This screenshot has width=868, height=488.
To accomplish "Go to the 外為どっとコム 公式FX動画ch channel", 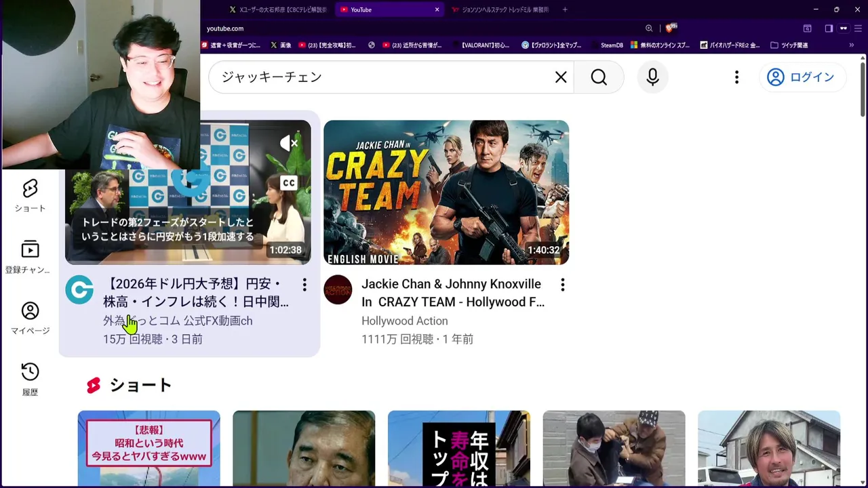I will [x=178, y=321].
